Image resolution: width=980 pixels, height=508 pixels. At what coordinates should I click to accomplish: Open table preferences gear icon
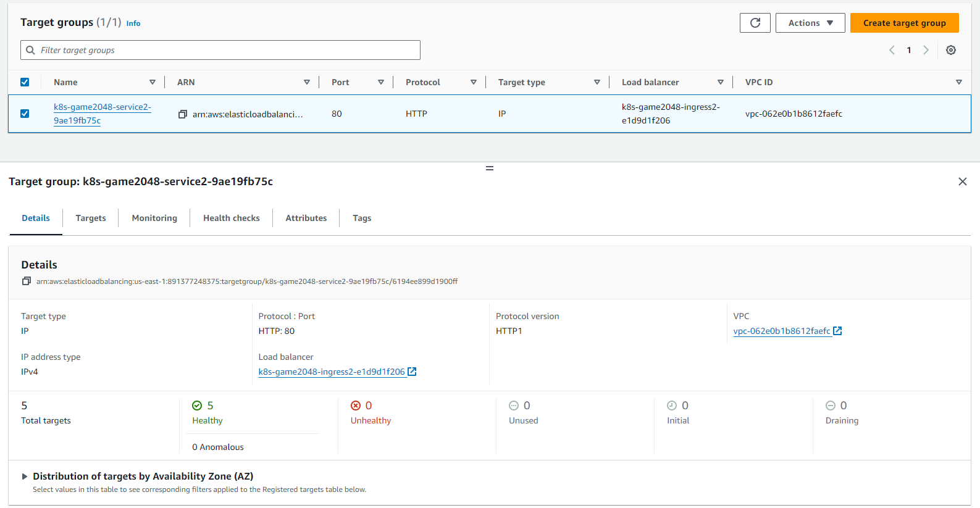[x=951, y=50]
